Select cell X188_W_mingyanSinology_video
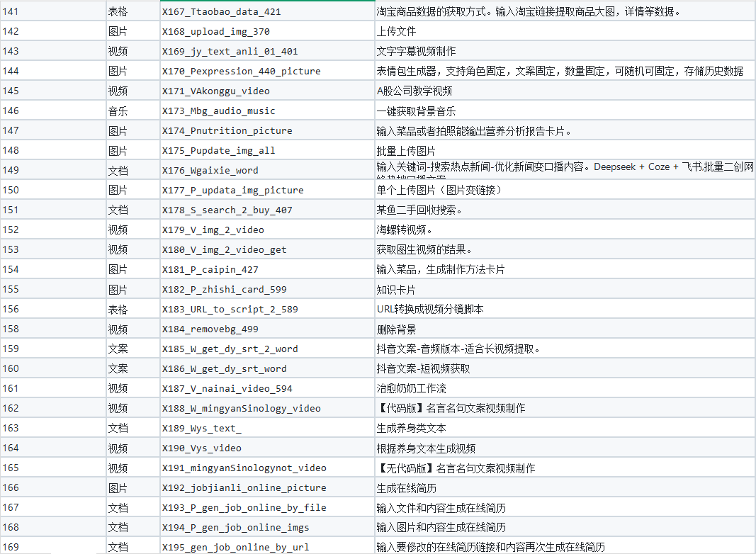The image size is (756, 554). coord(267,408)
